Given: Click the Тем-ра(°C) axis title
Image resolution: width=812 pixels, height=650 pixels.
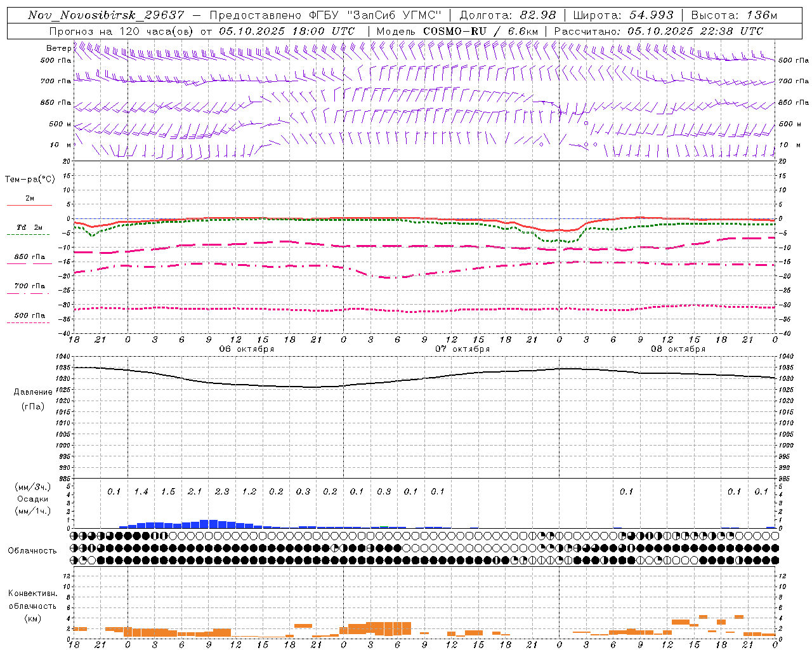Looking at the screenshot, I should 30,180.
